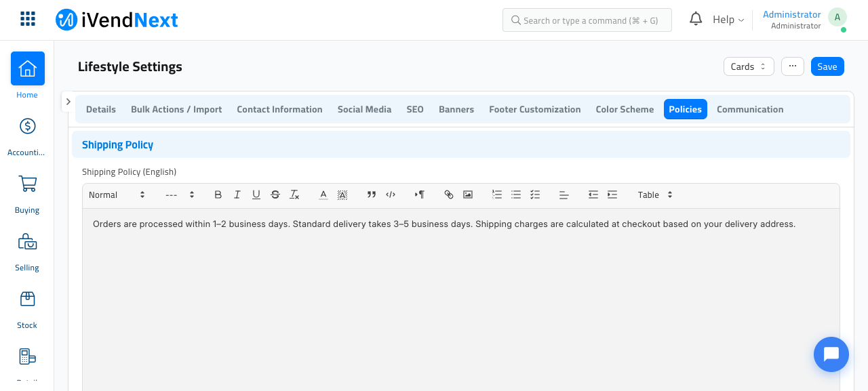Click the Shipping Policy (English) label

click(x=129, y=171)
